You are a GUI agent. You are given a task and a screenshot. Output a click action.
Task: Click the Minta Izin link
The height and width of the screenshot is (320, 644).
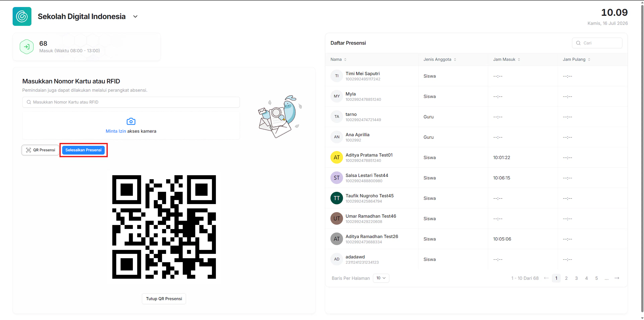(116, 131)
